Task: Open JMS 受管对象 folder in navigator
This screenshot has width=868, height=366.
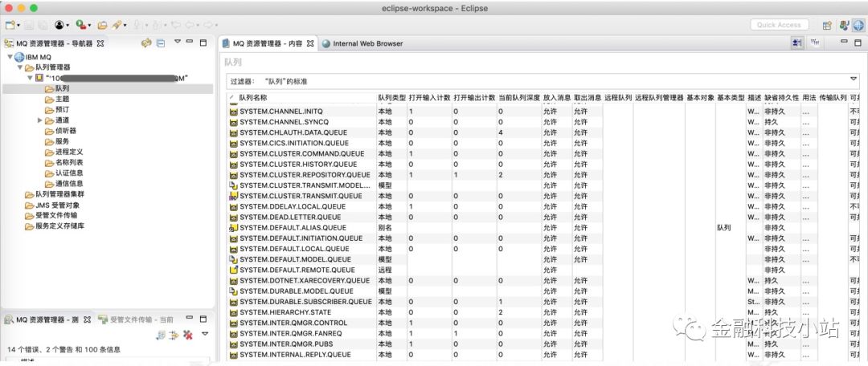Action: click(51, 205)
